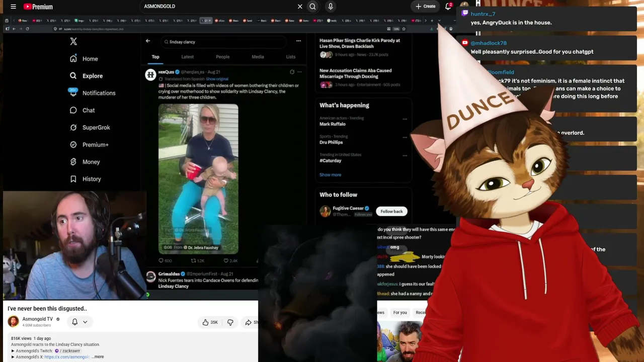Click Show original translation link
The image size is (644, 362).
[217, 79]
